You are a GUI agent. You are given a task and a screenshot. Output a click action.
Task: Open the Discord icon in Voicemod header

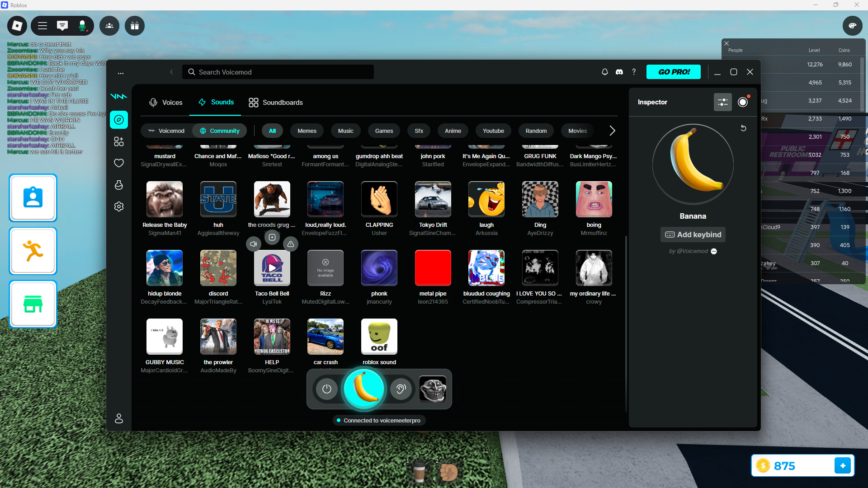click(x=619, y=72)
